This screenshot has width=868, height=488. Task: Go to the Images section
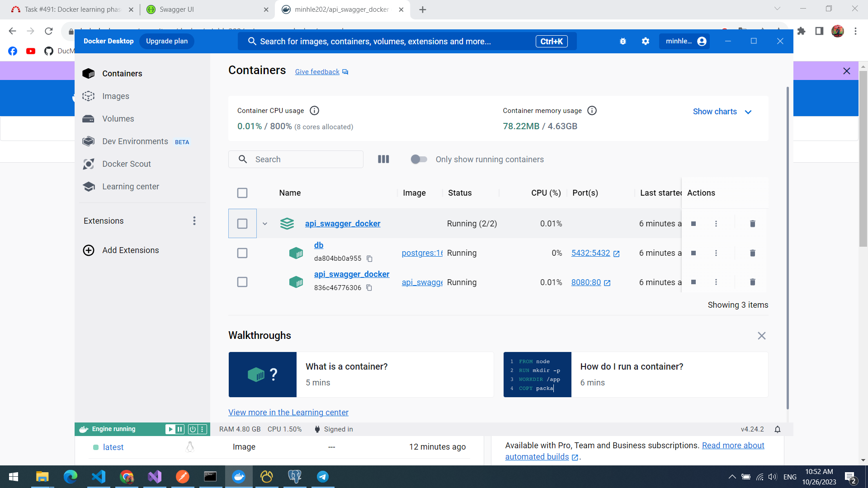(x=115, y=96)
